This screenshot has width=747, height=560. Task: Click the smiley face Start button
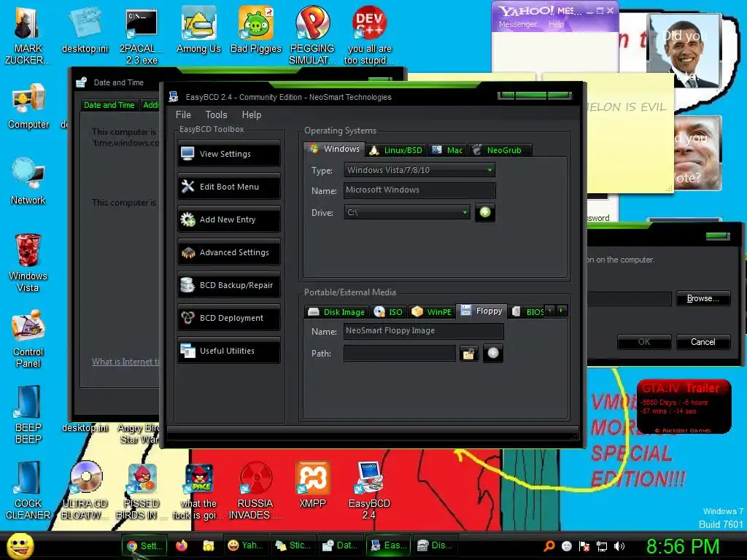[x=20, y=545]
